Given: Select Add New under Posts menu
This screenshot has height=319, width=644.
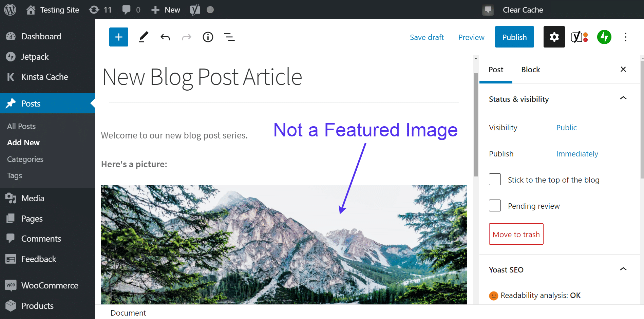Looking at the screenshot, I should (23, 142).
